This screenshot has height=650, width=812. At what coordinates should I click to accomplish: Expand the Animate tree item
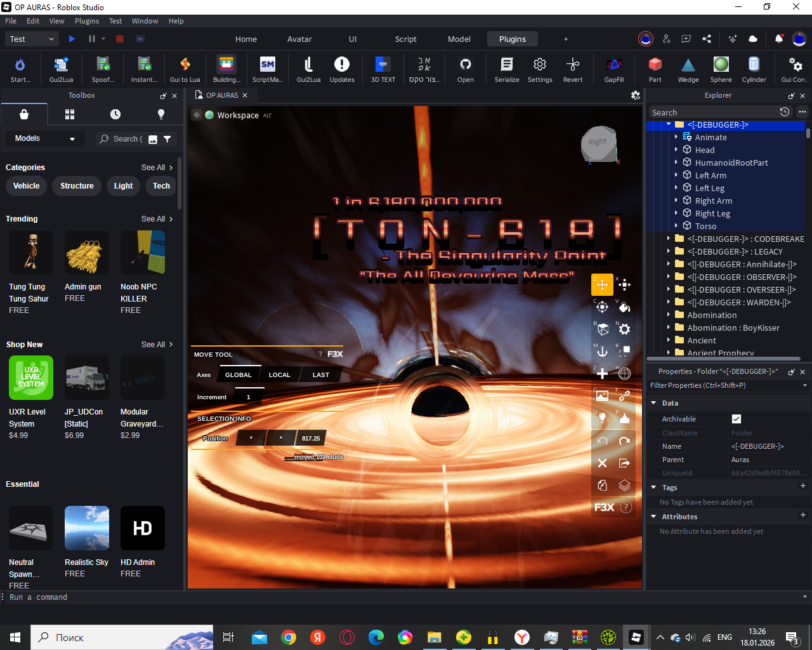pyautogui.click(x=676, y=137)
